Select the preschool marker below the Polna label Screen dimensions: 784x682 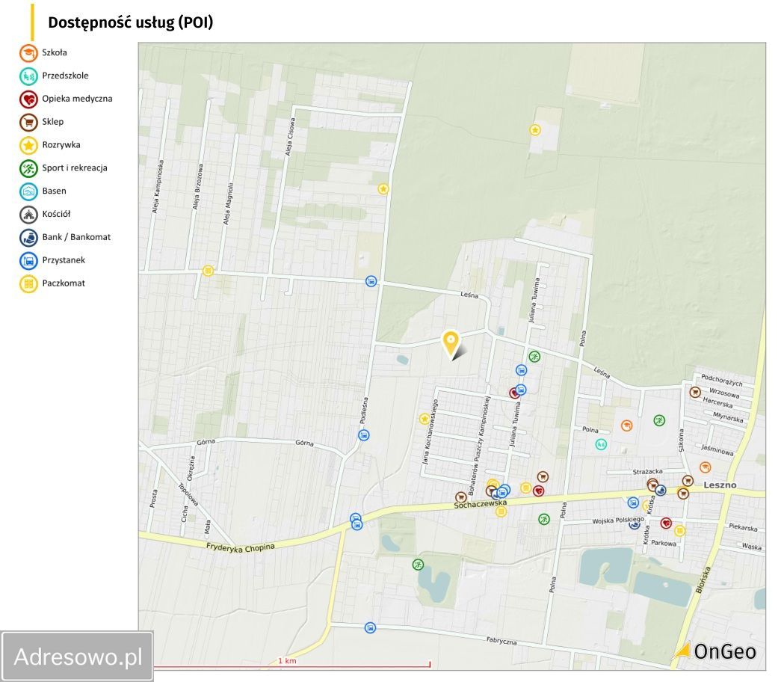[x=601, y=444]
